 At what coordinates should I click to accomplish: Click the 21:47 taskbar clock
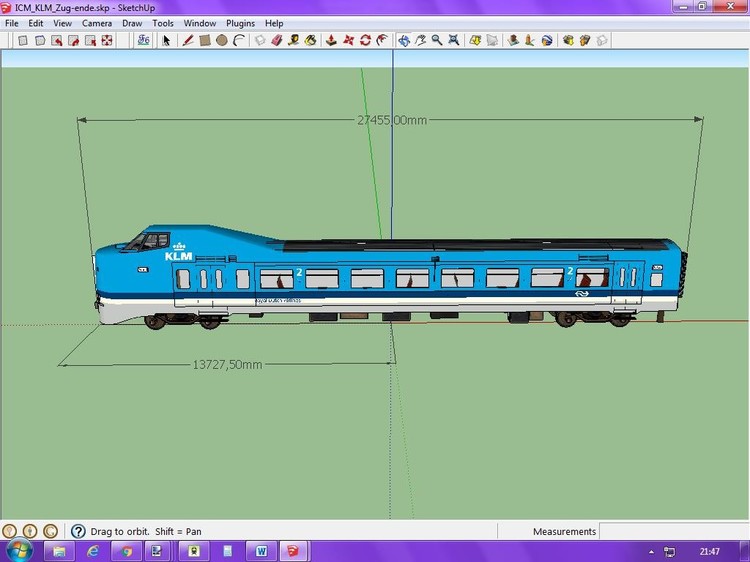point(709,551)
